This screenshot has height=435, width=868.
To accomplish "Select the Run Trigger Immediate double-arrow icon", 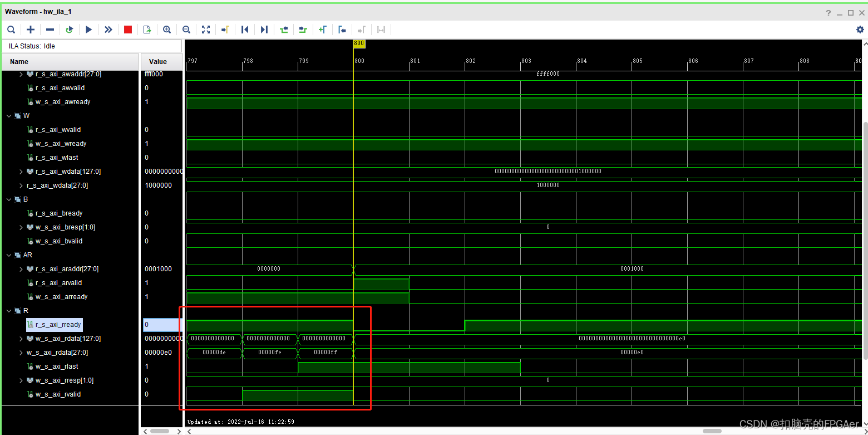I will (x=108, y=30).
